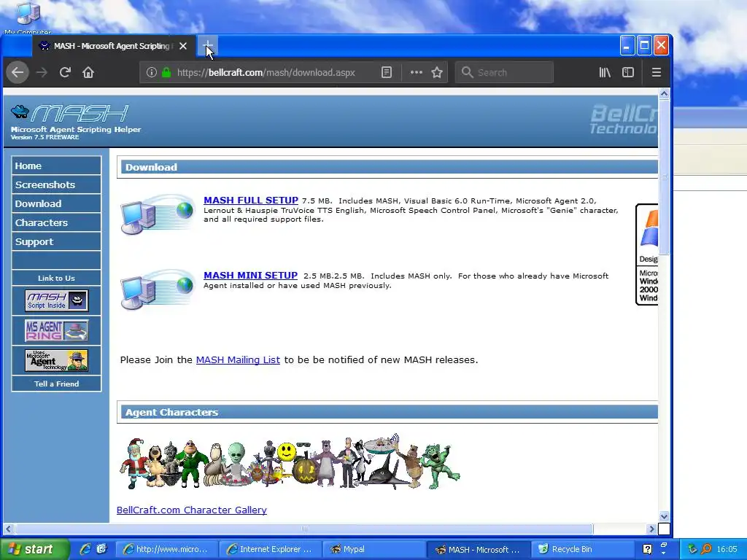The height and width of the screenshot is (560, 747).
Task: Bookmark this page with the star icon
Action: pyautogui.click(x=437, y=72)
